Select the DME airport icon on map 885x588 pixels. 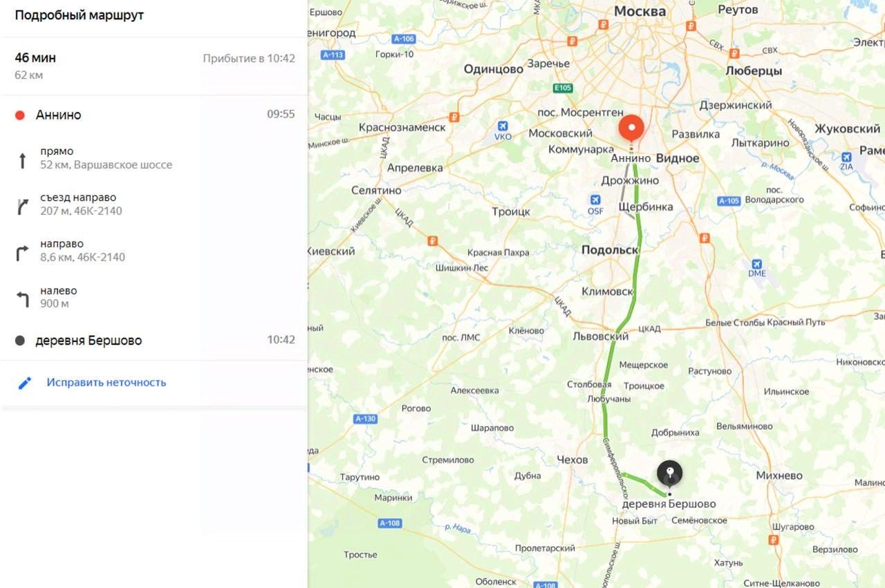756,263
